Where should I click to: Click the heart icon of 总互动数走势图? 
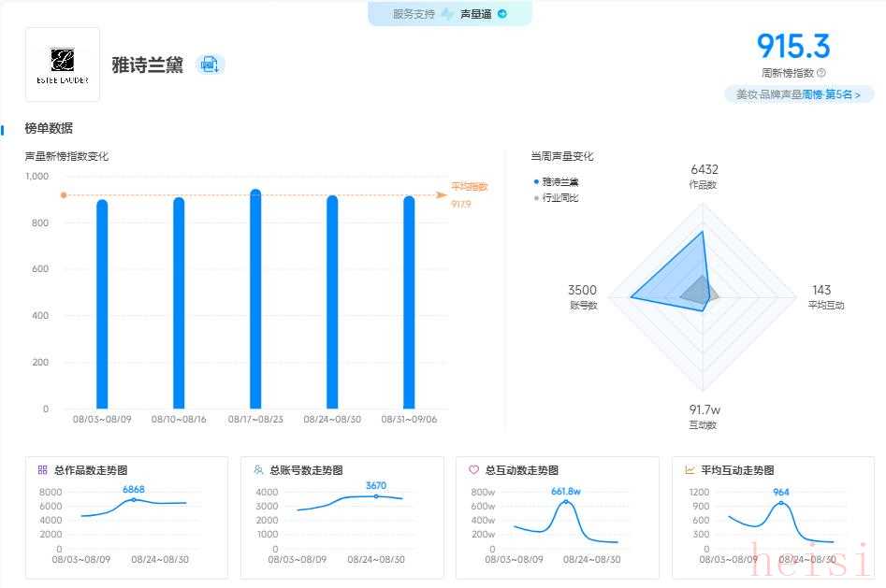click(474, 470)
